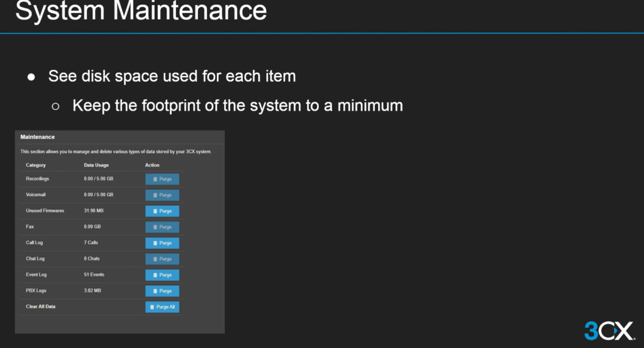Purge the Recordings data
The image size is (644, 348).
[162, 179]
